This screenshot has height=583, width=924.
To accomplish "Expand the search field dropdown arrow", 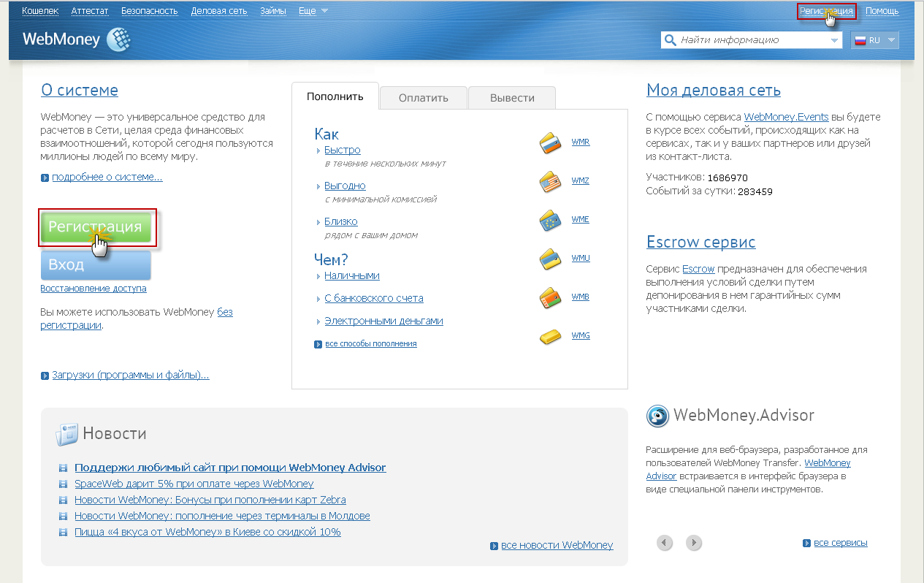I will 835,40.
